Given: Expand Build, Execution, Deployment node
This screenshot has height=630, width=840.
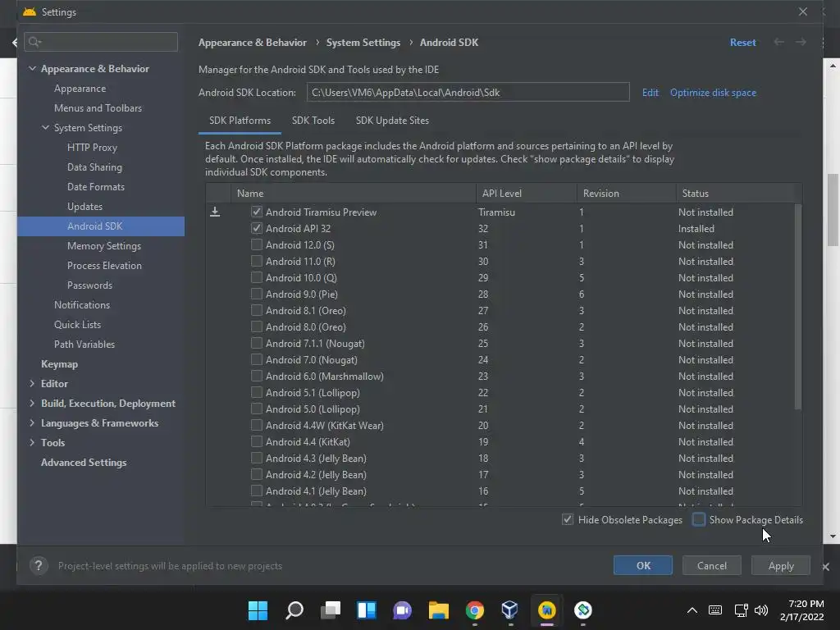Looking at the screenshot, I should point(32,404).
